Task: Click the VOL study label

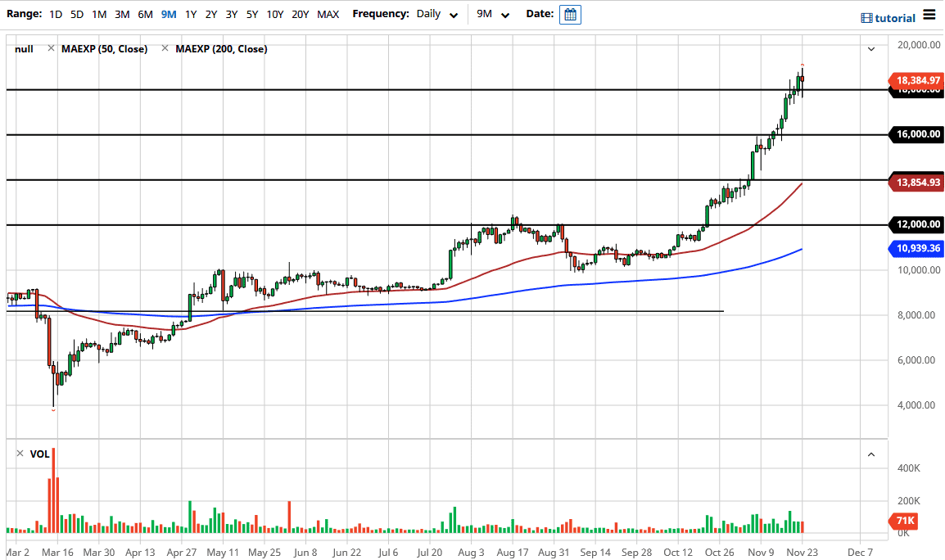Action: pos(40,454)
